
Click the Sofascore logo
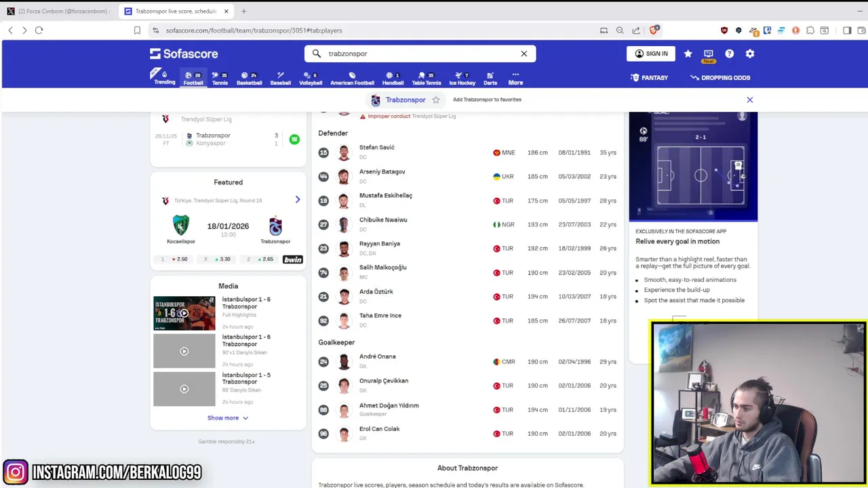[x=184, y=54]
